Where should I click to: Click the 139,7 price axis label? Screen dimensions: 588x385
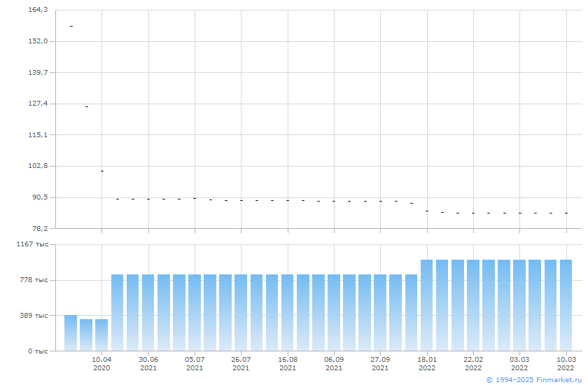[x=38, y=72]
